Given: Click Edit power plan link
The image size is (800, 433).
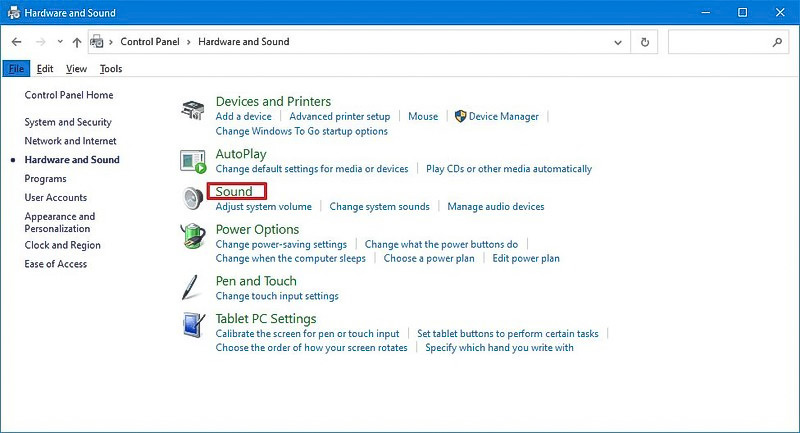Looking at the screenshot, I should point(526,258).
